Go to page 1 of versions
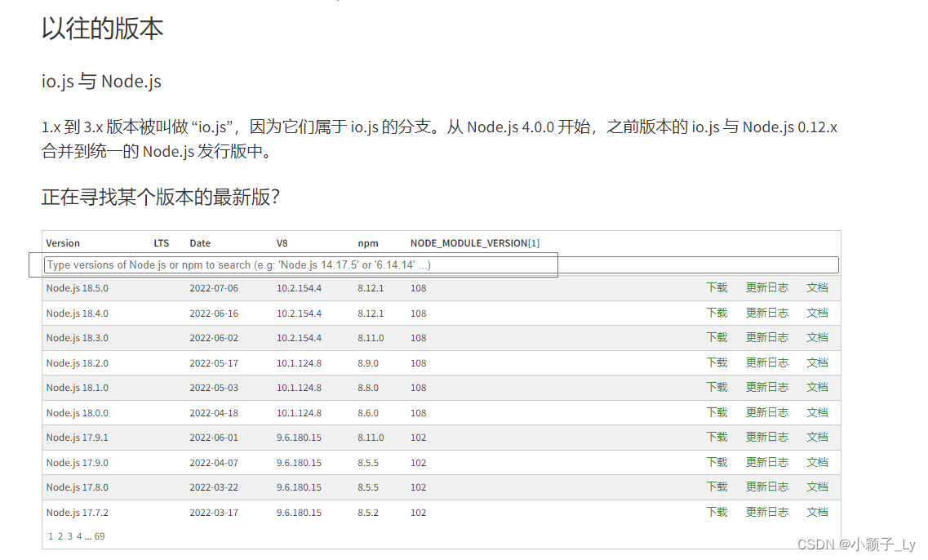The width and height of the screenshot is (928, 560). [51, 536]
